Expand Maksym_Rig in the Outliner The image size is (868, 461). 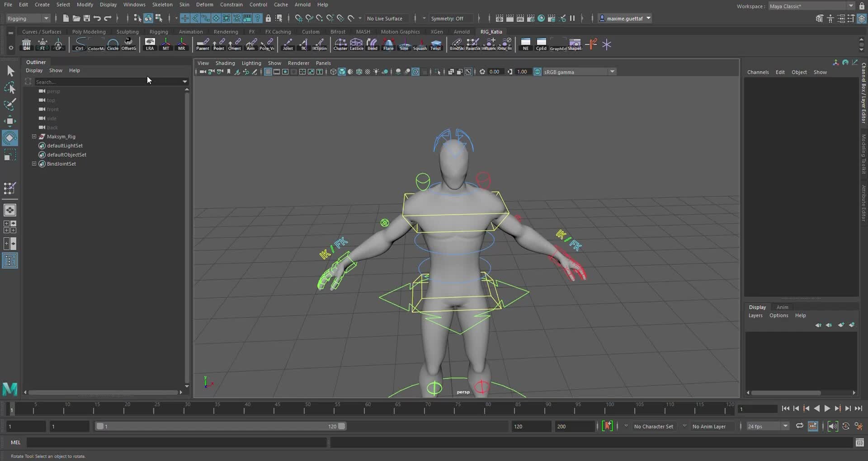point(34,136)
